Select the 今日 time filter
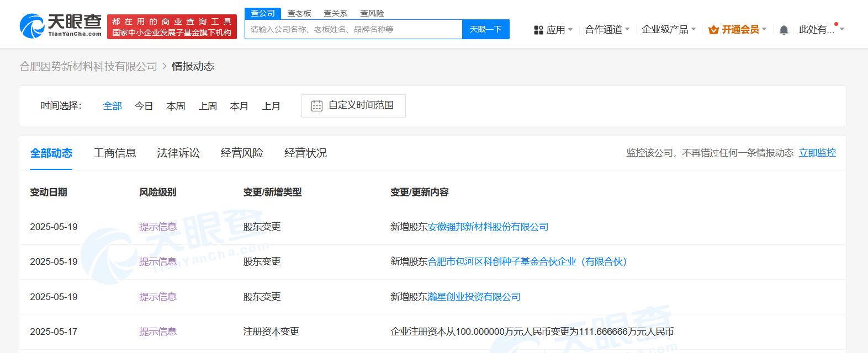This screenshot has height=353, width=868. pos(144,106)
